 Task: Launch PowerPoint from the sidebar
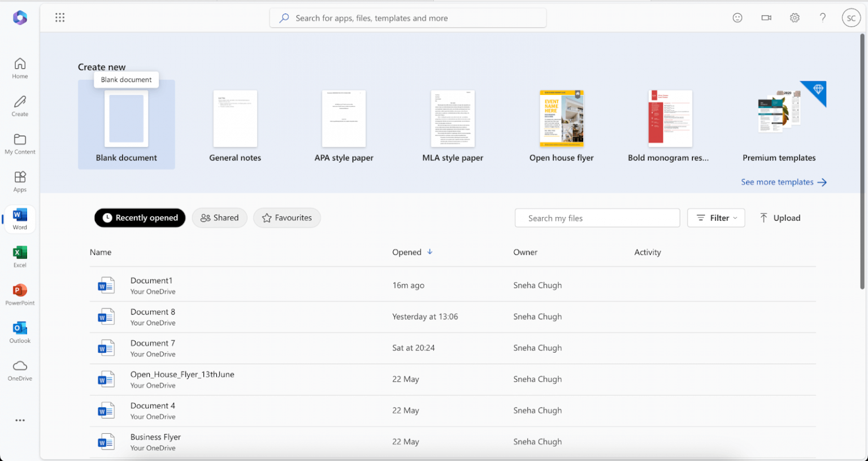[x=20, y=294]
